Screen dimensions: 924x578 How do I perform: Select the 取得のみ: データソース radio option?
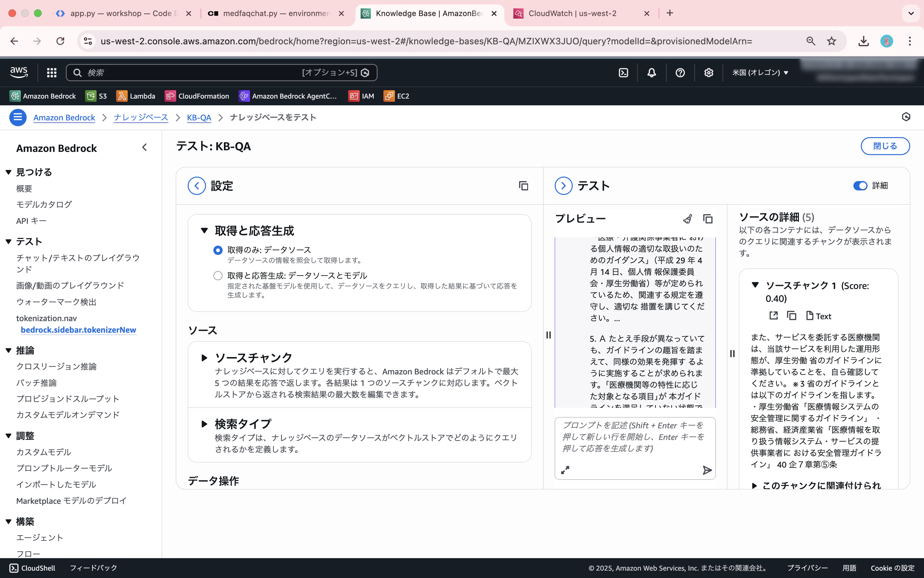coord(218,250)
